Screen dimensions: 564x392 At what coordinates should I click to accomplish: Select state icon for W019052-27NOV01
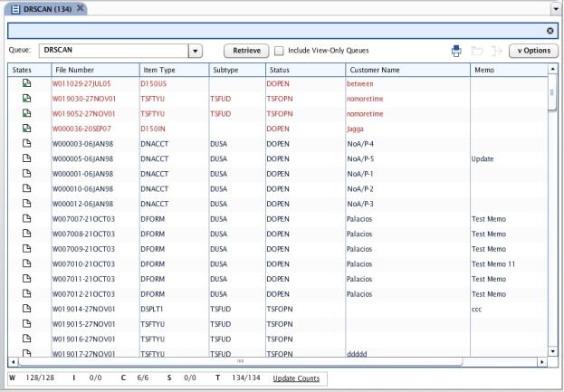point(26,114)
